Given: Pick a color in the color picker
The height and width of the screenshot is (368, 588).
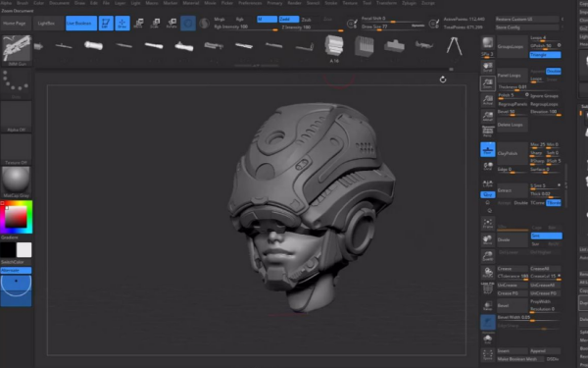Looking at the screenshot, I should (x=16, y=217).
